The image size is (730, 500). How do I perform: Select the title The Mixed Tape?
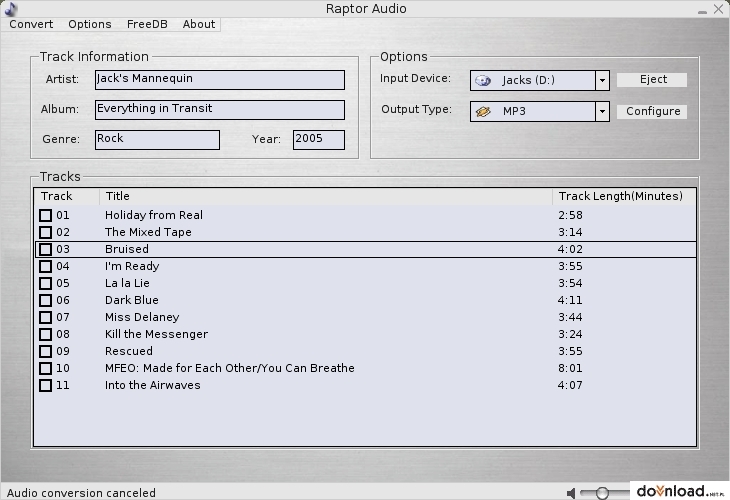point(148,232)
